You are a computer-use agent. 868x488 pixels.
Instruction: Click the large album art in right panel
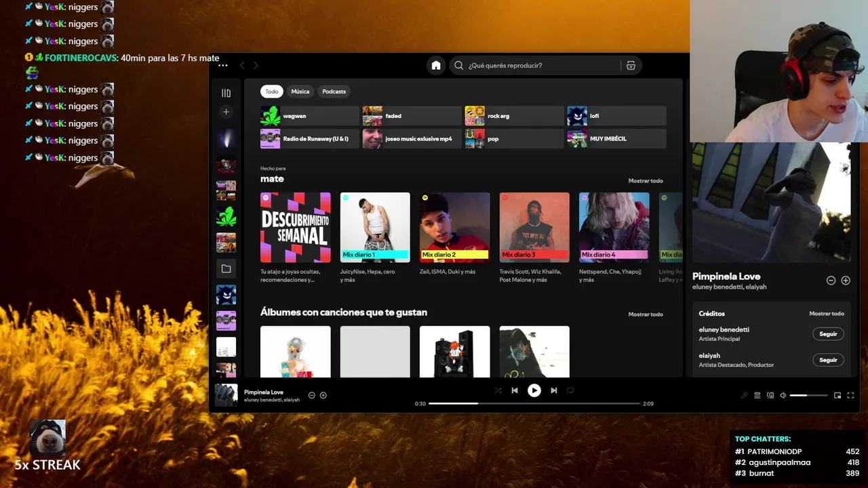coord(772,202)
